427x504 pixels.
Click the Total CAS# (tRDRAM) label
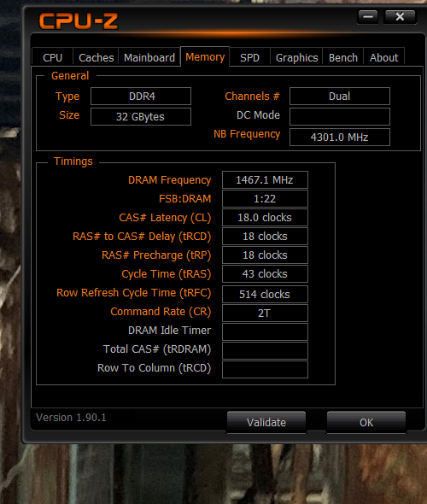point(157,349)
